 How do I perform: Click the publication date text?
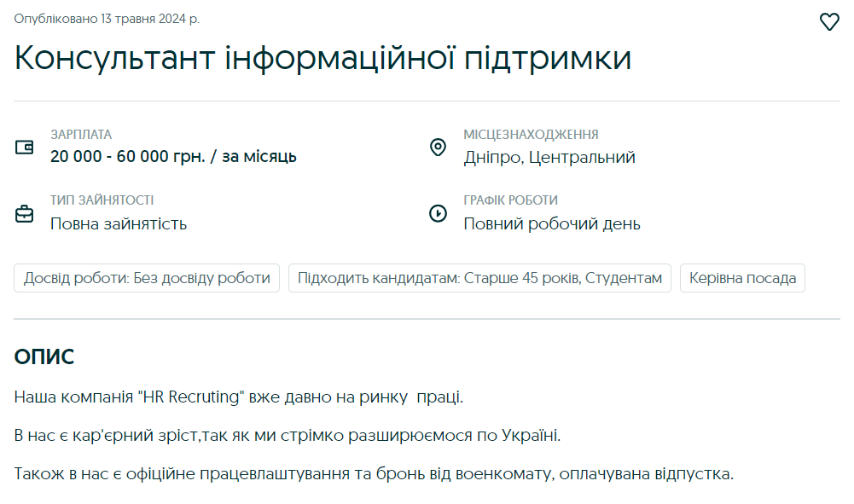[x=107, y=19]
